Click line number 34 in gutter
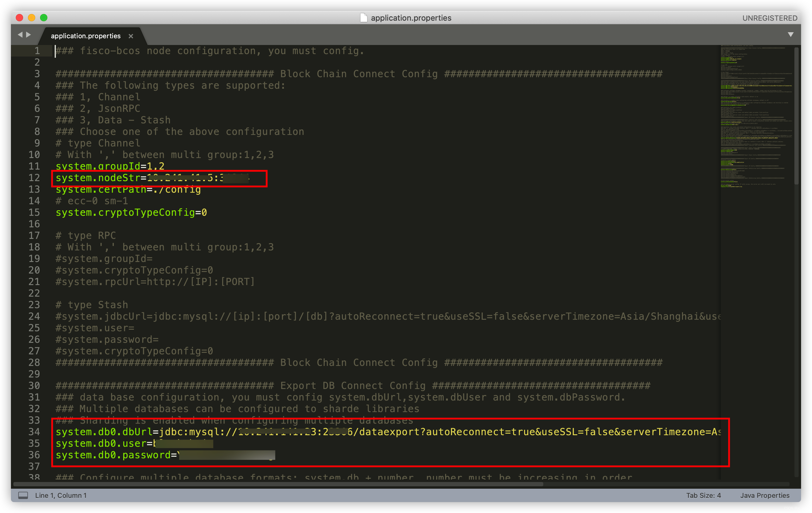This screenshot has height=513, width=812. pos(34,432)
